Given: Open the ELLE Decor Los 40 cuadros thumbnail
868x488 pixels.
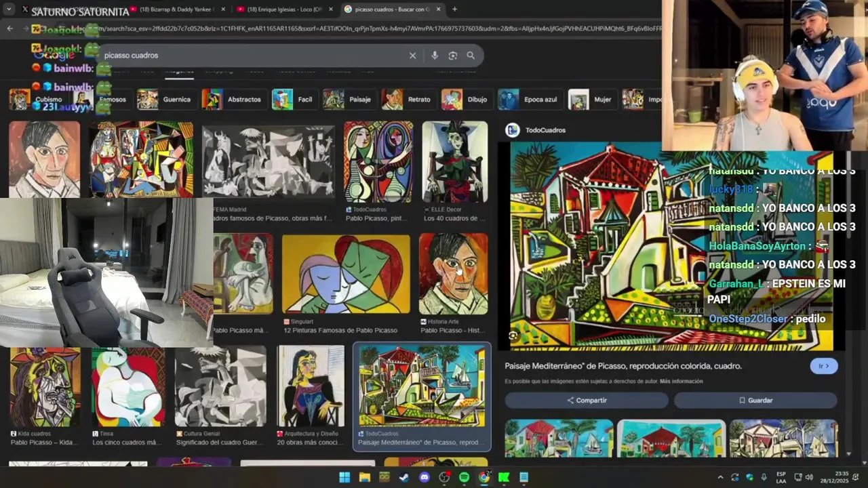Looking at the screenshot, I should click(454, 161).
